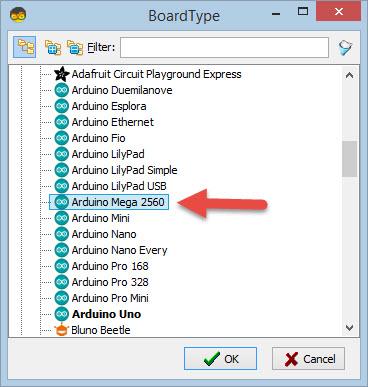Select Arduino Mega 2560 in the list
368x387 pixels.
109,202
